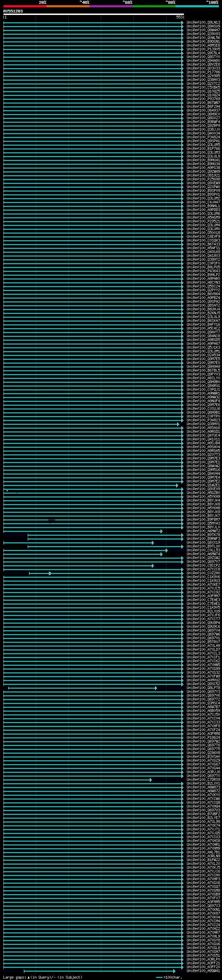Click the Large gaps legend text
Viewport: 222px width, 980px height.
[x=43, y=977]
